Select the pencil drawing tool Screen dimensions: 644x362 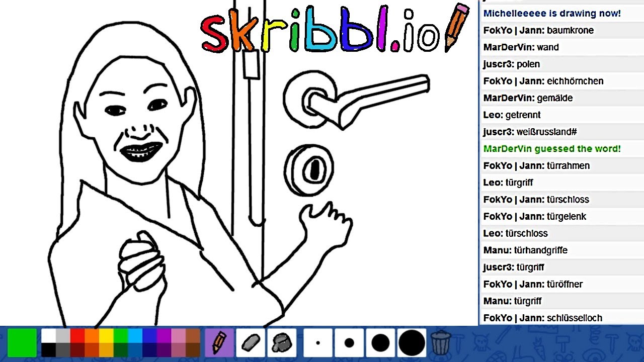coord(219,343)
